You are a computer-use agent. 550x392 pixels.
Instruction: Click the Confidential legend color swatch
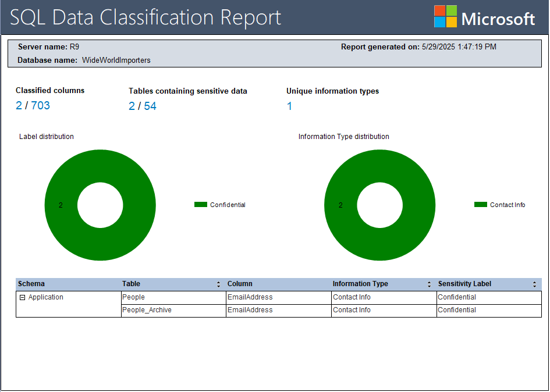pos(201,205)
